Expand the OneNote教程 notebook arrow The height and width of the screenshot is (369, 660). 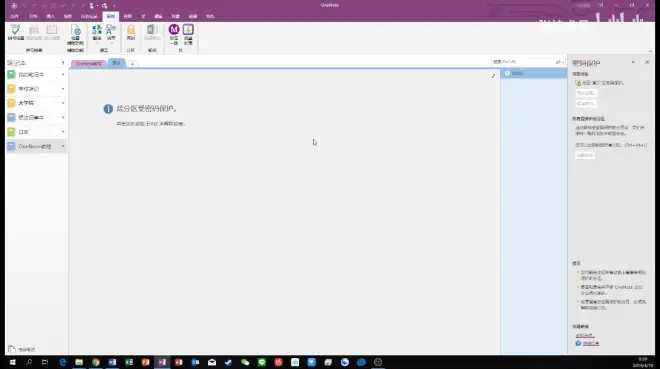[x=63, y=146]
